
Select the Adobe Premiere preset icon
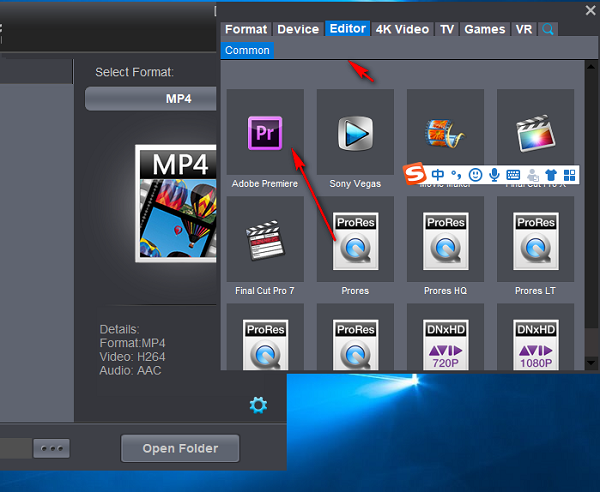tap(265, 133)
